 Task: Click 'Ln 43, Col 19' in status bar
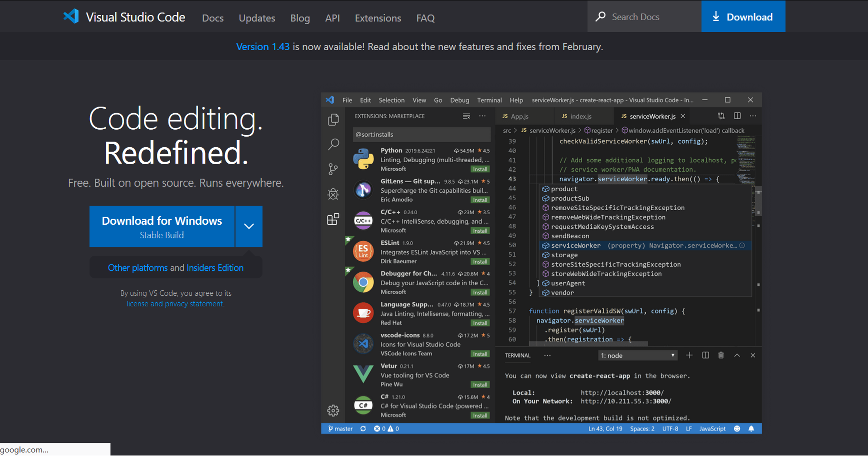605,428
